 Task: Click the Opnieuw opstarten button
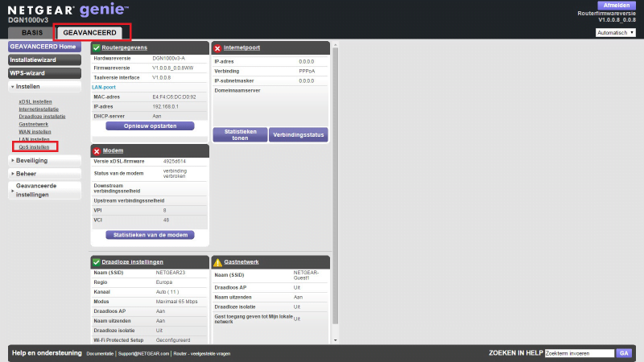click(x=150, y=126)
